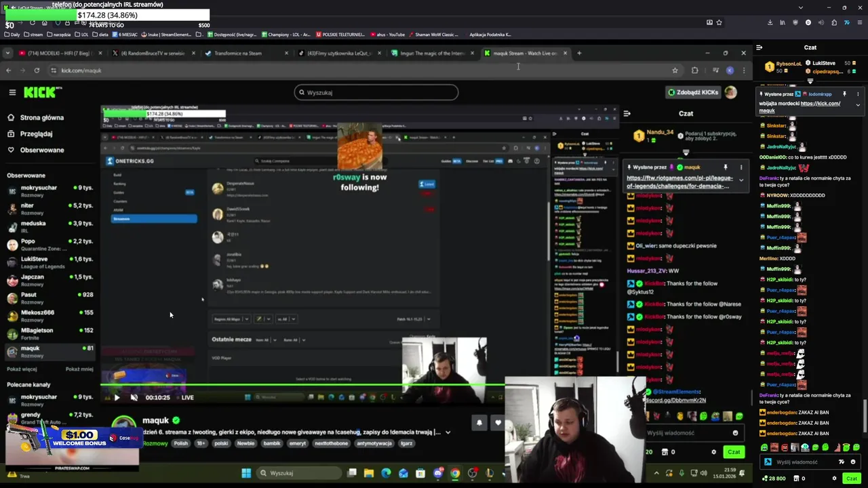Open the pinned message options menu
Screen dimensions: 868x488
point(741,167)
